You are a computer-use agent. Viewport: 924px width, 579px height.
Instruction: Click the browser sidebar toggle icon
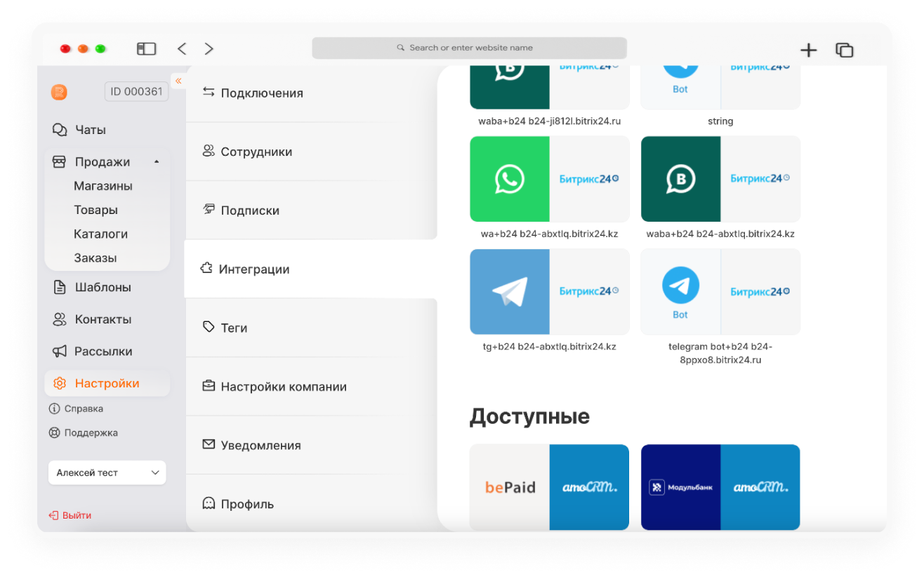pyautogui.click(x=146, y=48)
